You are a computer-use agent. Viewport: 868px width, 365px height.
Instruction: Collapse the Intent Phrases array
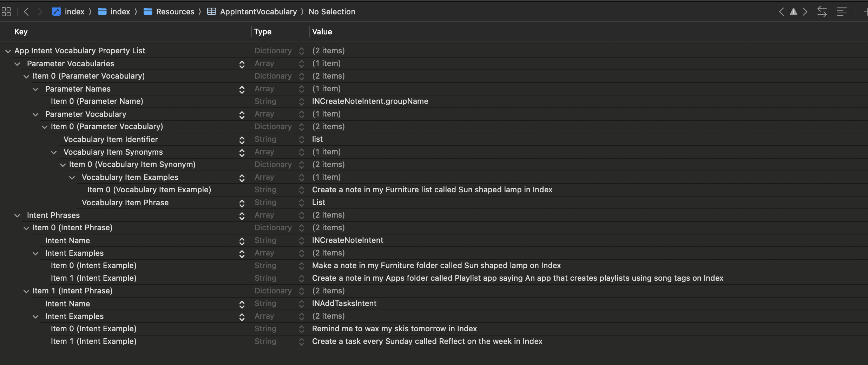coord(17,215)
